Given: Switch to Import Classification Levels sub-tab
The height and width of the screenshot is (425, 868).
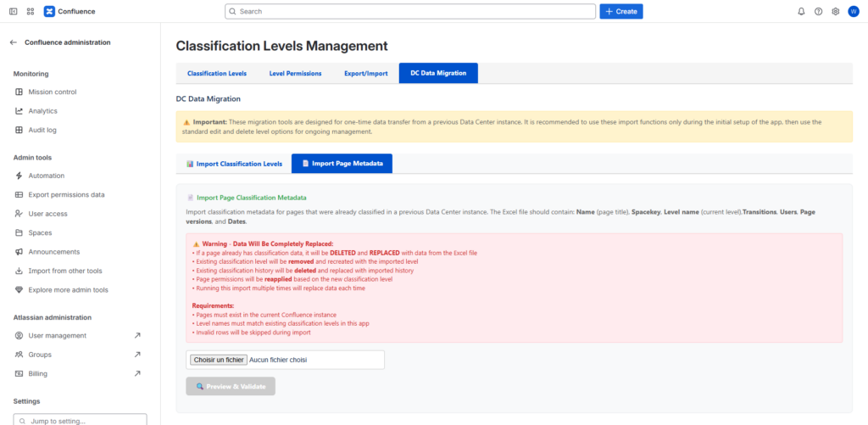Looking at the screenshot, I should (x=233, y=164).
